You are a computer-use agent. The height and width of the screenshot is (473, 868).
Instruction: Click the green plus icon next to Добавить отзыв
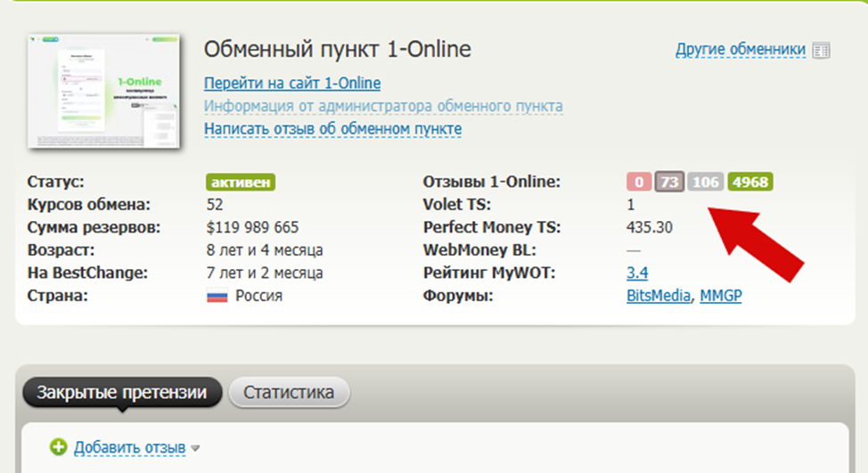[58, 447]
